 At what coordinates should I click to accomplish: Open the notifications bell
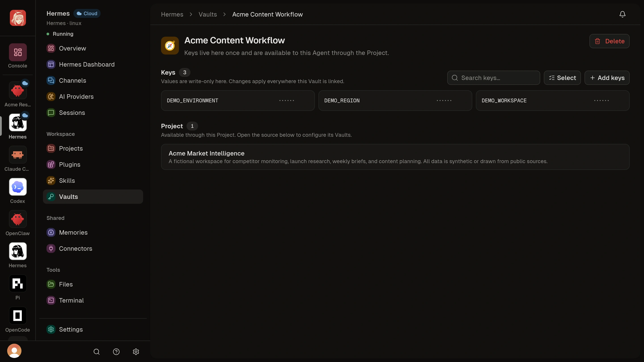tap(623, 14)
